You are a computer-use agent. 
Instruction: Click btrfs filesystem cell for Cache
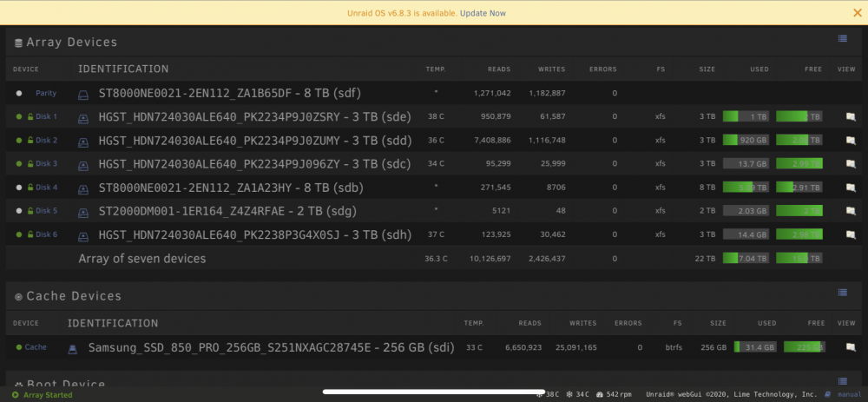pos(674,348)
